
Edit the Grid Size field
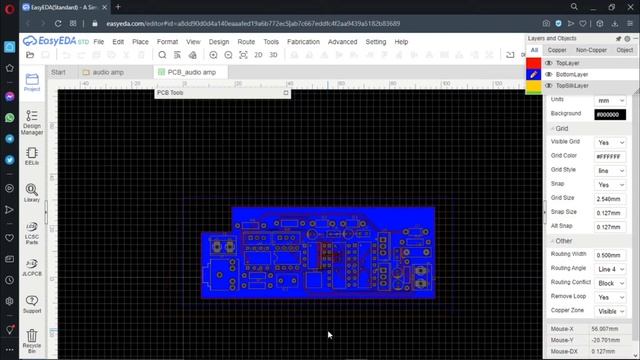tap(610, 199)
